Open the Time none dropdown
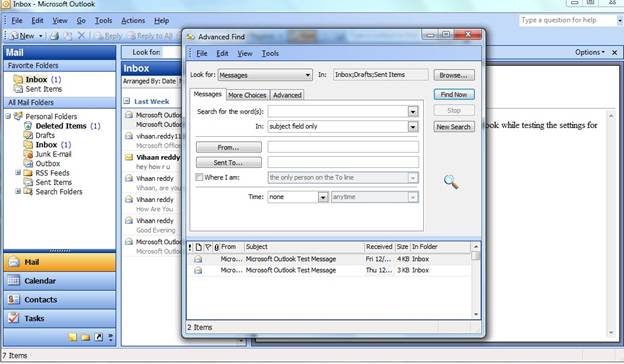 tap(323, 197)
